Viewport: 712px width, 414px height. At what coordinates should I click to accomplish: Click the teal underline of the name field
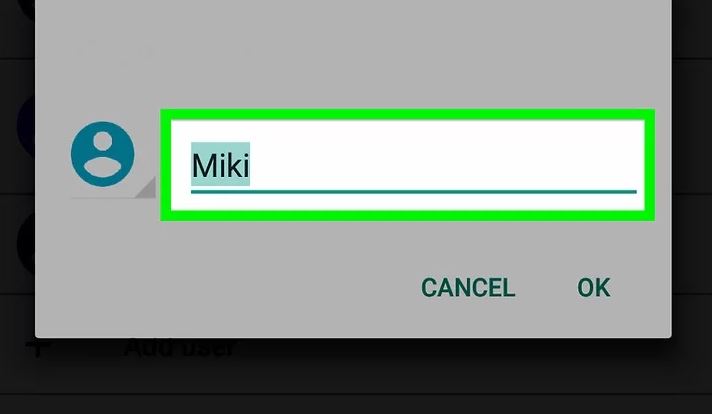(414, 192)
